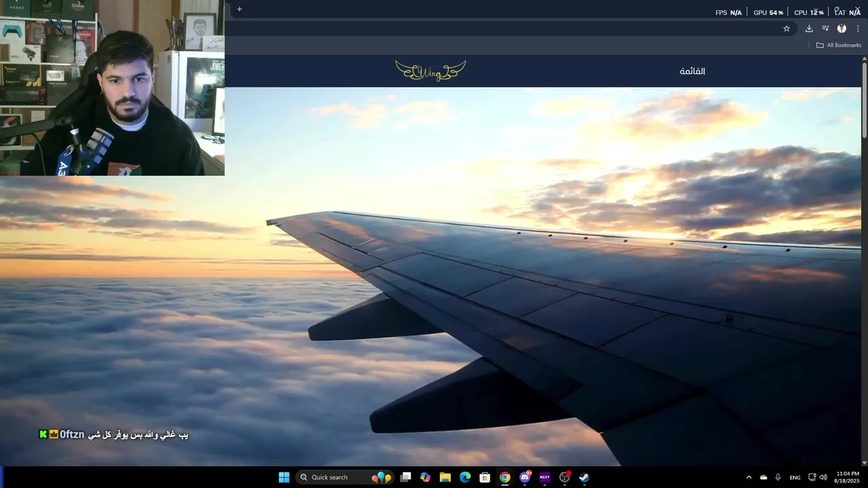Open a new browser tab with plus
The image size is (868, 488).
pos(239,9)
